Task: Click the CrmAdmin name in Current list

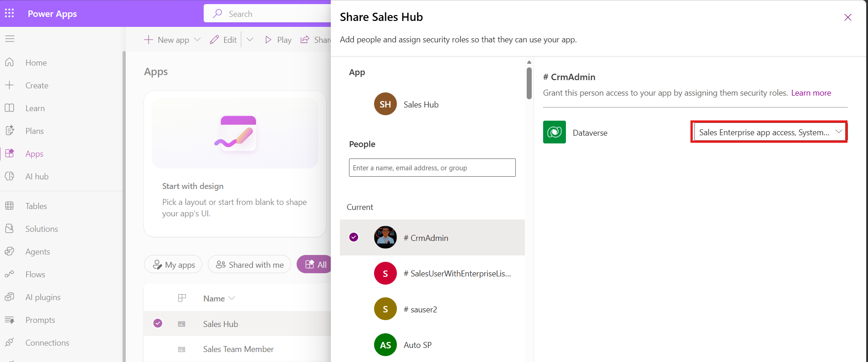Action: tap(426, 238)
